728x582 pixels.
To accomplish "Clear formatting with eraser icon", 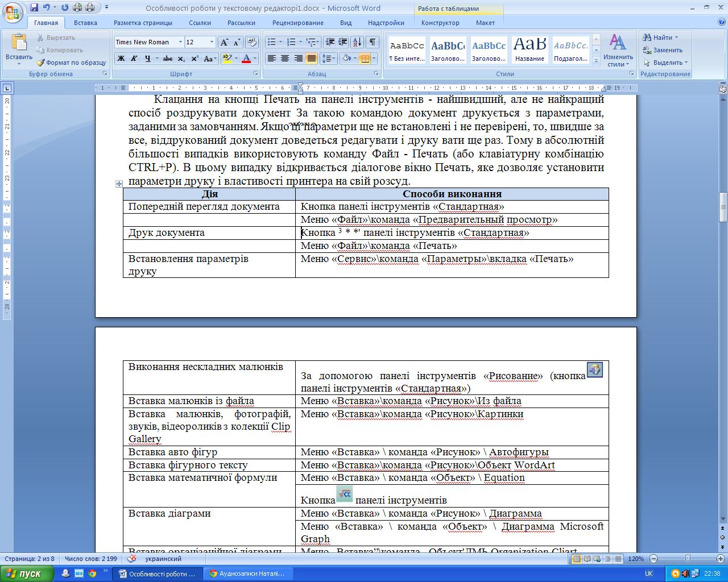I will [252, 42].
